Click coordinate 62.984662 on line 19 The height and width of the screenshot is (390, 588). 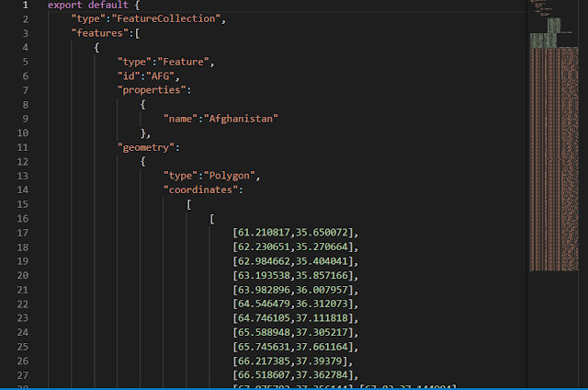[x=264, y=261]
